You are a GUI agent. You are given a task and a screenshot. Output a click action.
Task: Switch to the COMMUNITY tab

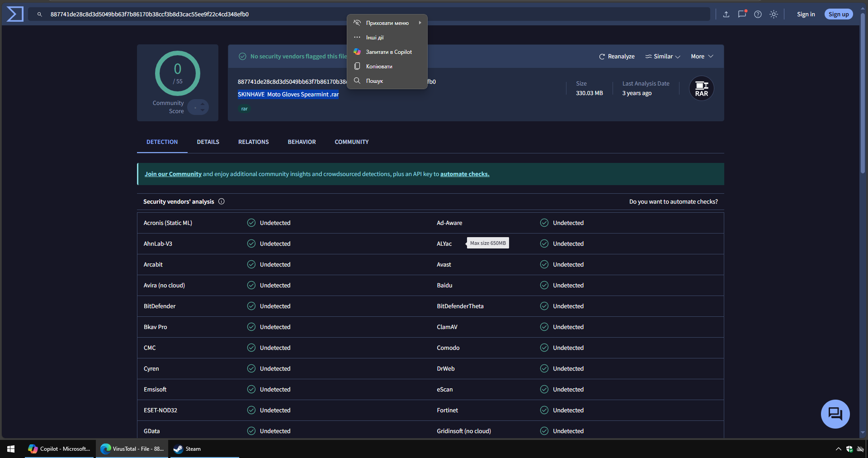(352, 142)
